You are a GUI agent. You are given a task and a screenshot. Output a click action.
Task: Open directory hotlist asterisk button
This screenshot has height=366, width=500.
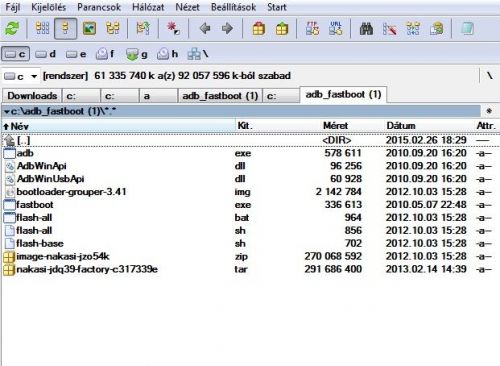pyautogui.click(x=489, y=111)
